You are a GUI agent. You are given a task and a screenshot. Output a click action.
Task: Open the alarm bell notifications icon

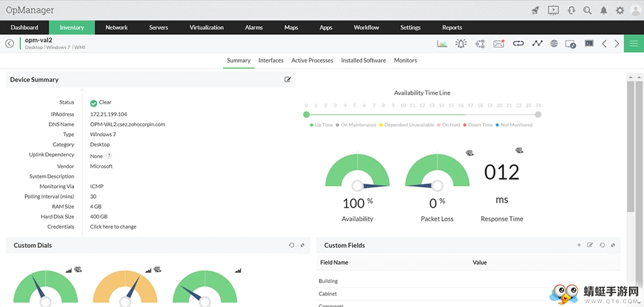click(603, 10)
